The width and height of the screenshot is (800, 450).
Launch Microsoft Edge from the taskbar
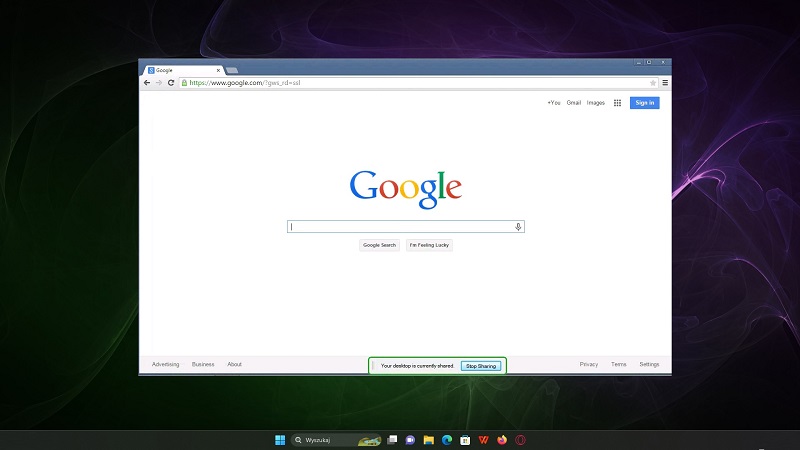[x=447, y=440]
